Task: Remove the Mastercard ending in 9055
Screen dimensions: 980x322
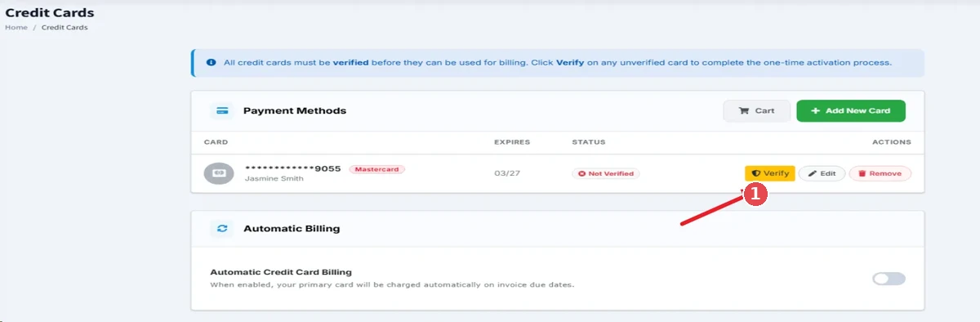Action: [880, 173]
